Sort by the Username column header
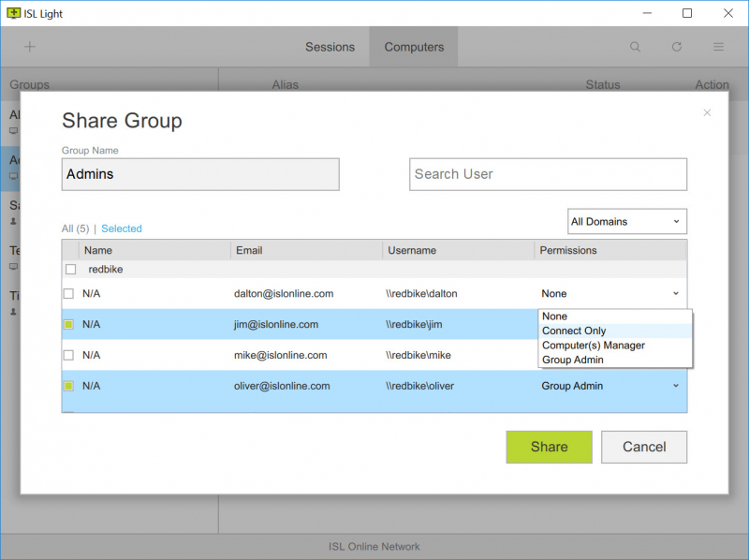The height and width of the screenshot is (560, 749). pyautogui.click(x=459, y=250)
